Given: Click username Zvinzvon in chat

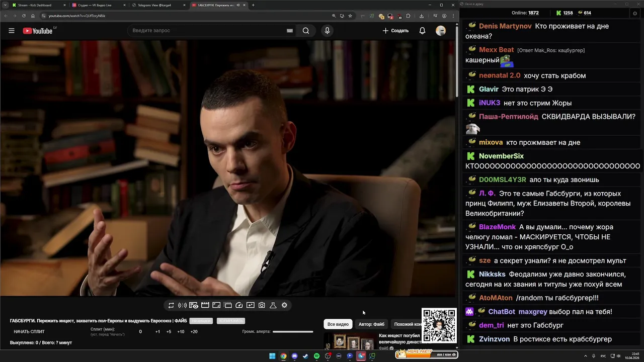Looking at the screenshot, I should (494, 339).
